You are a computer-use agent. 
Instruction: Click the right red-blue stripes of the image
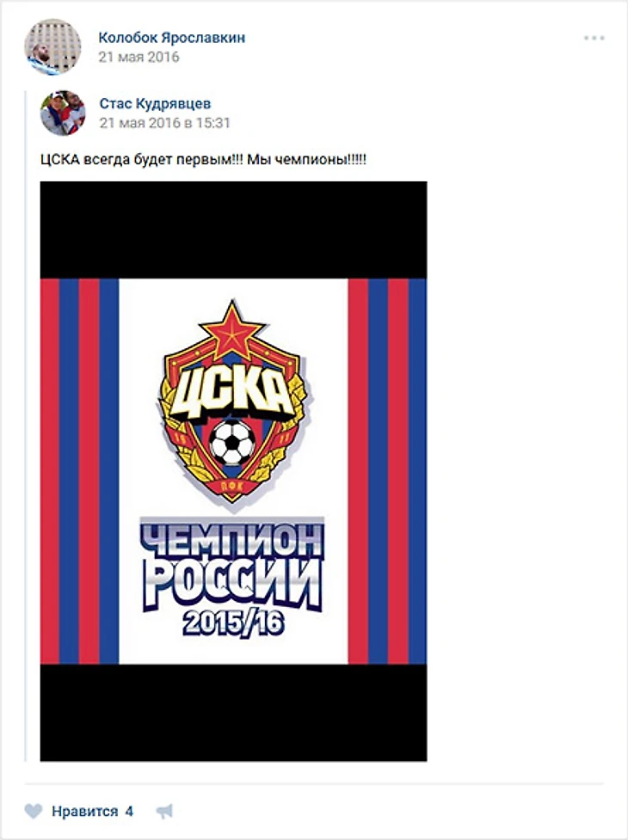pyautogui.click(x=387, y=471)
